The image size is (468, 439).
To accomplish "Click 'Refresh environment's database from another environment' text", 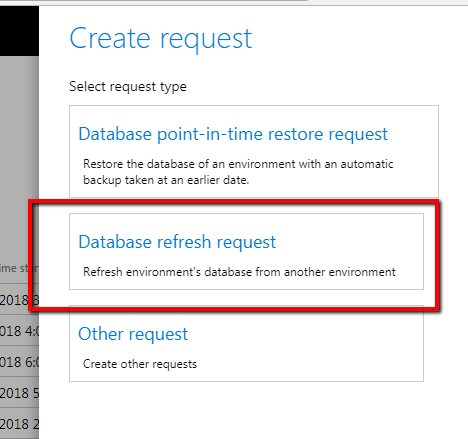I will click(239, 272).
